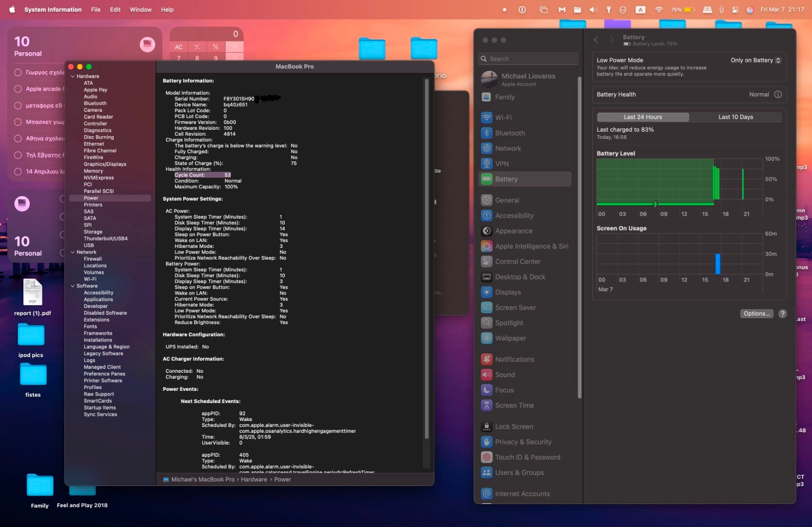
Task: Select ipod pics folder on desktop
Action: (31, 341)
